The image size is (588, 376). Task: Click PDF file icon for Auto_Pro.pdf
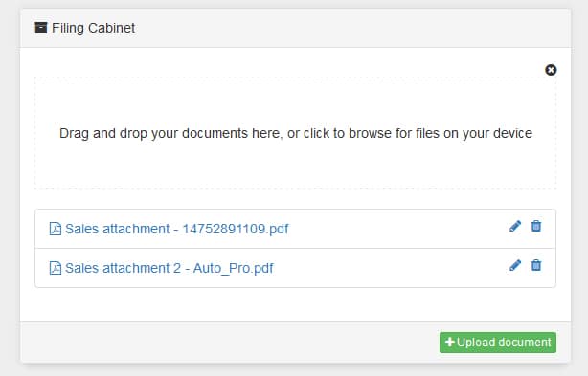point(56,268)
